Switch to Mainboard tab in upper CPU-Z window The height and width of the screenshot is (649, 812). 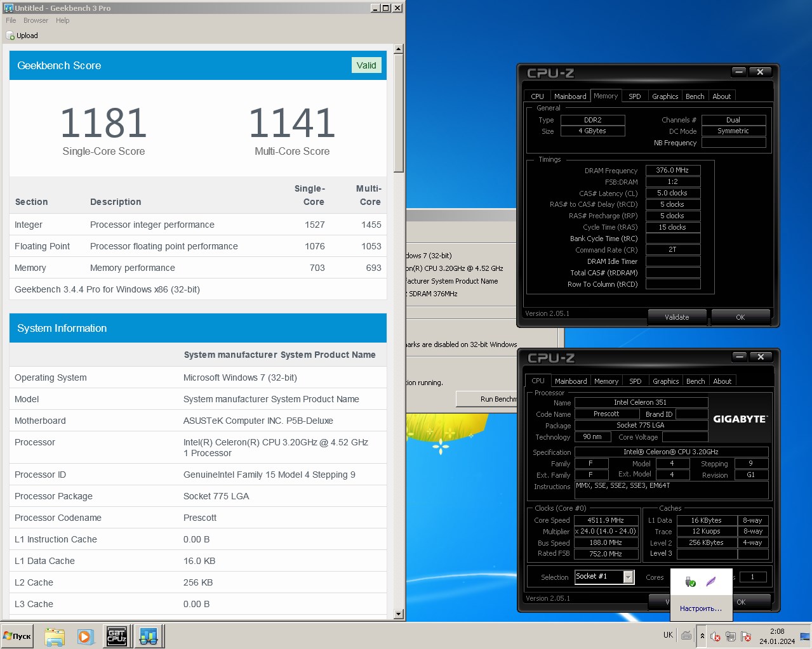coord(570,96)
